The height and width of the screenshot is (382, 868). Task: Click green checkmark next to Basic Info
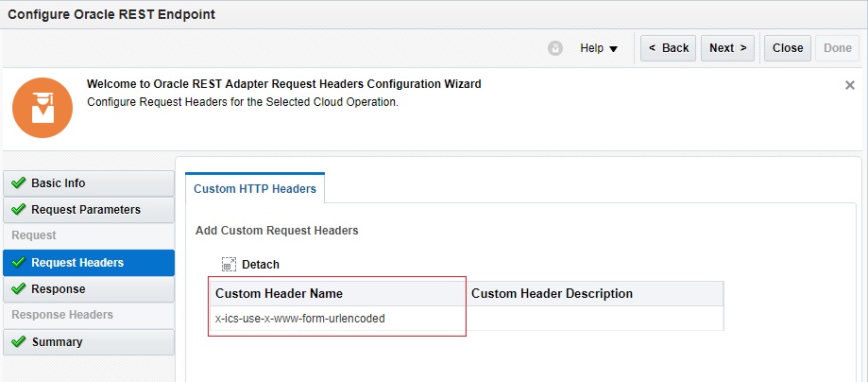click(18, 182)
